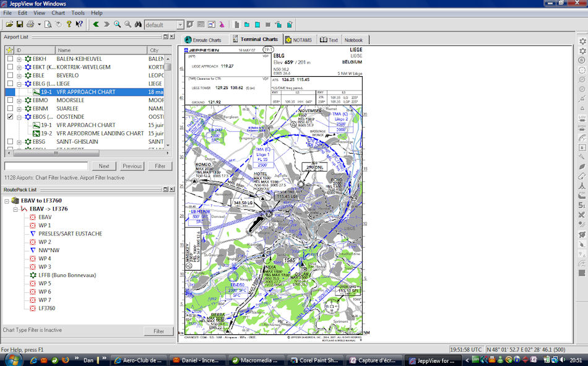The image size is (588, 366).
Task: Click the Chart Type Filter button
Action: click(x=158, y=331)
